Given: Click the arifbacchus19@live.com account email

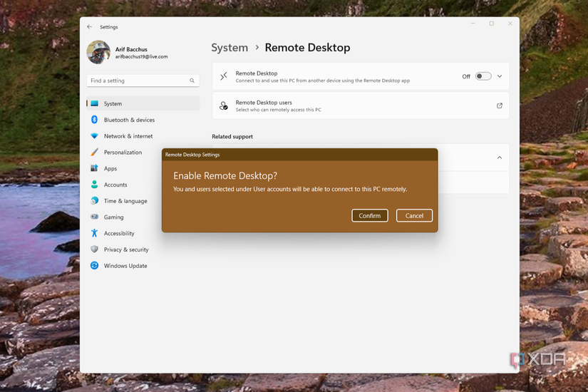Looking at the screenshot, I should pyautogui.click(x=141, y=56).
